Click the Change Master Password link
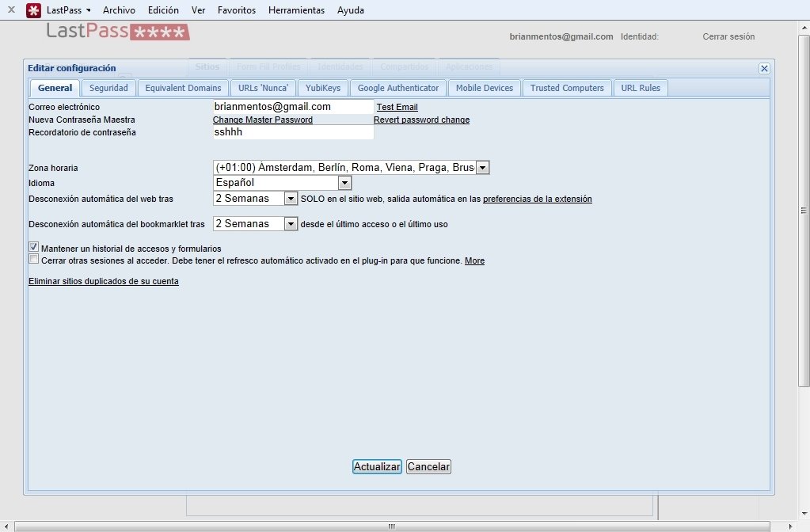The width and height of the screenshot is (810, 532). tap(262, 120)
